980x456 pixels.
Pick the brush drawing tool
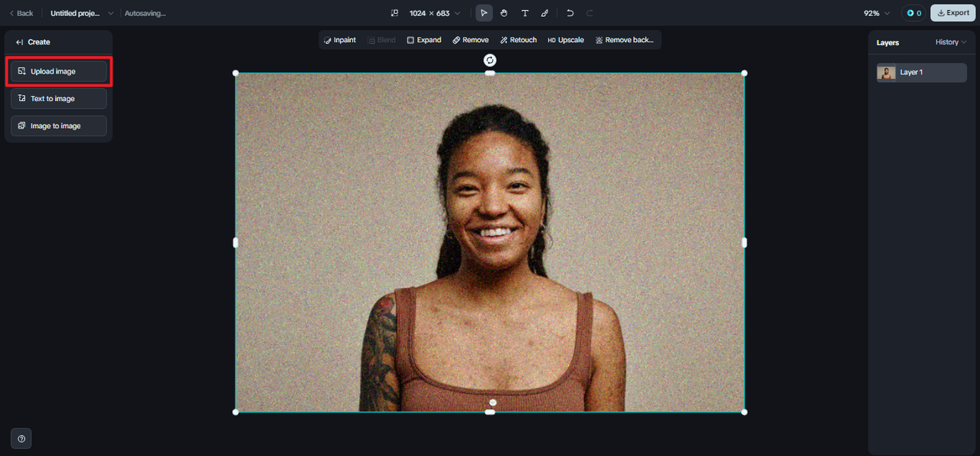click(x=544, y=13)
